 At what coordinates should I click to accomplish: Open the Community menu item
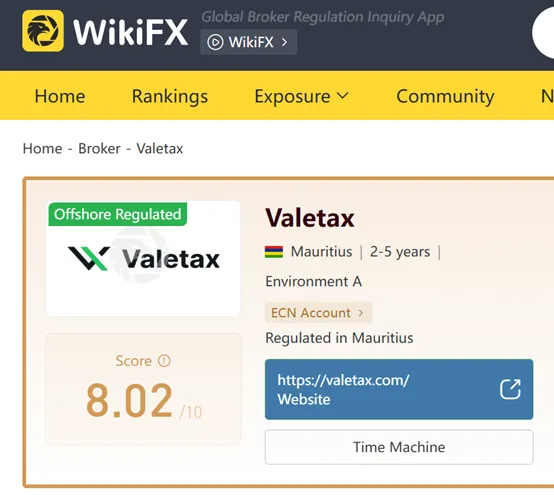pyautogui.click(x=445, y=96)
